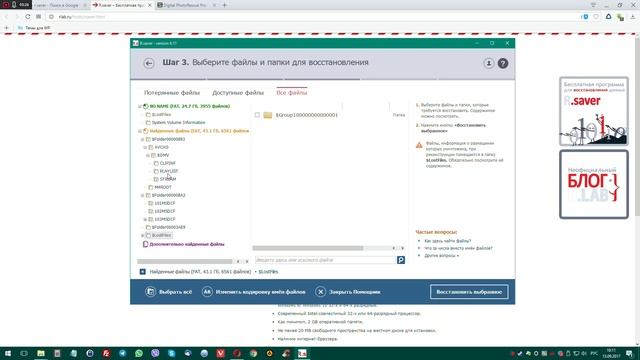Image resolution: width=640 pixels, height=360 pixels.
Task: Open the Windows Start menu
Action: tap(8, 353)
